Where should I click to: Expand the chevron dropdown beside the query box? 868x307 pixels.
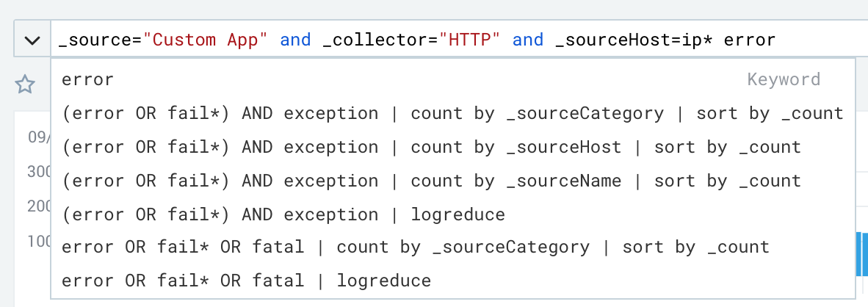click(x=32, y=39)
